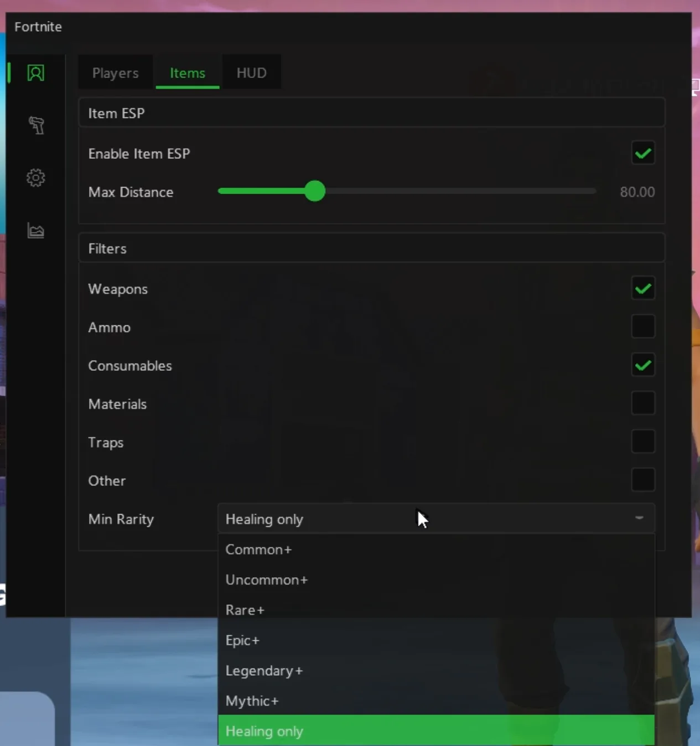The height and width of the screenshot is (746, 700).
Task: Choose Epic+ rarity option
Action: (x=436, y=640)
